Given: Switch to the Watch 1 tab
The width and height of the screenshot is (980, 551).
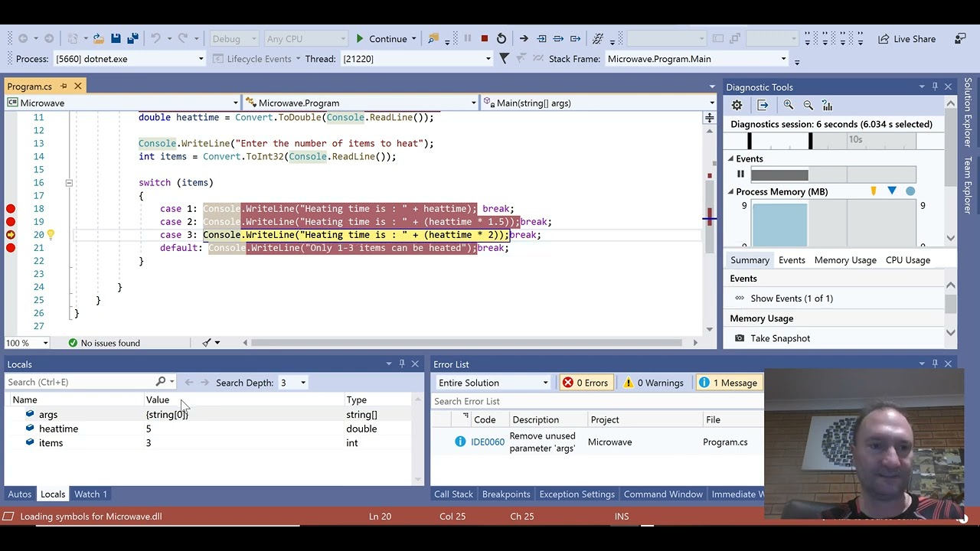Looking at the screenshot, I should tap(90, 494).
